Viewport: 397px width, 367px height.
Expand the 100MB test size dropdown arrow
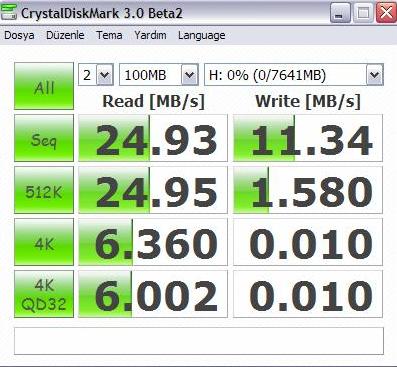(190, 75)
